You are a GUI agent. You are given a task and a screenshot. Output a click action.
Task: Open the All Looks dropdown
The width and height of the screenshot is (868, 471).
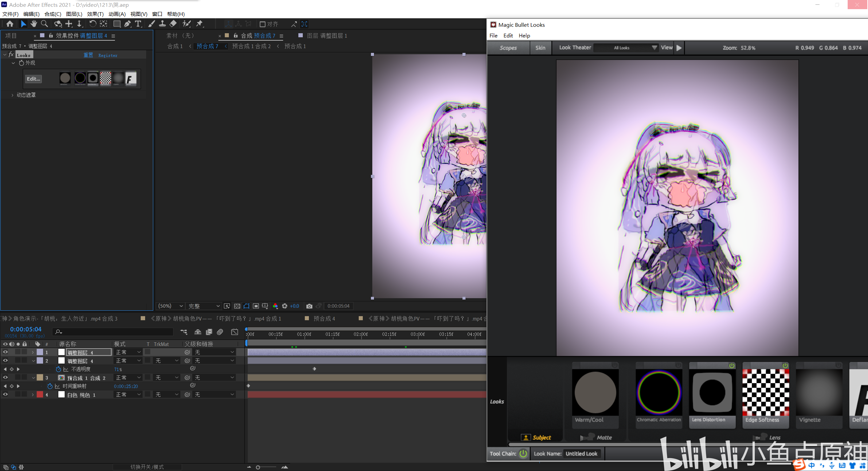[626, 48]
